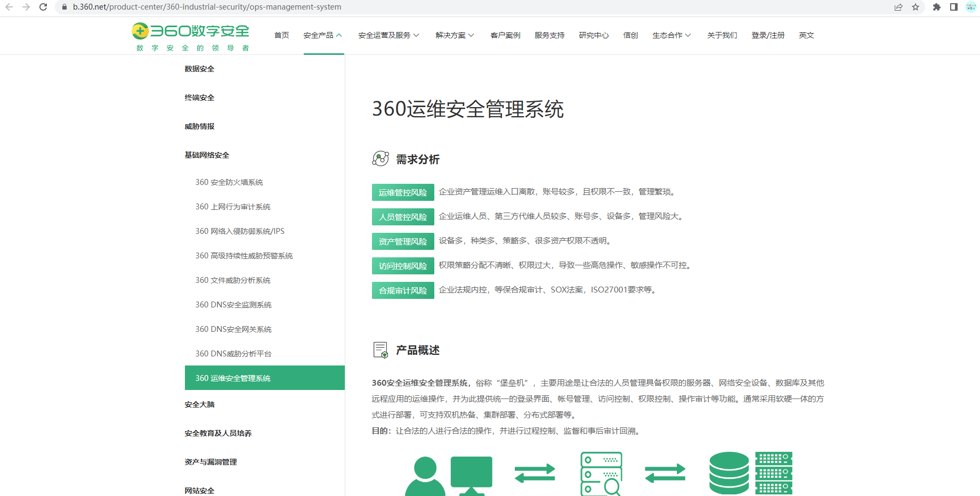Expand 资产与漏洞管理 in the sidebar
Viewport: 980px width, 496px height.
pos(210,462)
